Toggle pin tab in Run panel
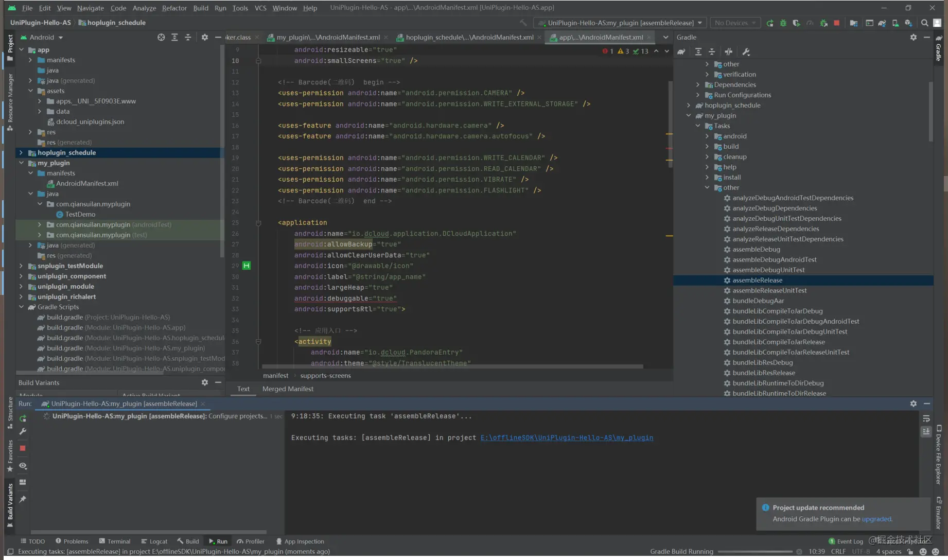The height and width of the screenshot is (560, 948). [x=23, y=499]
